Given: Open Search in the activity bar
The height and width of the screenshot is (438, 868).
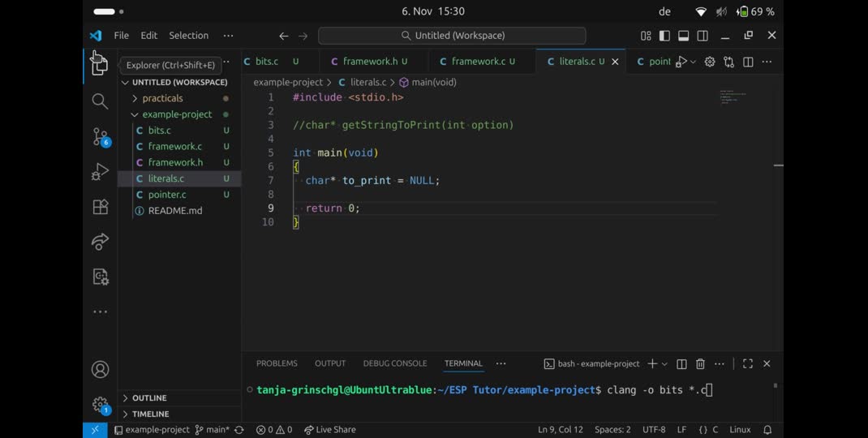Looking at the screenshot, I should (x=100, y=101).
